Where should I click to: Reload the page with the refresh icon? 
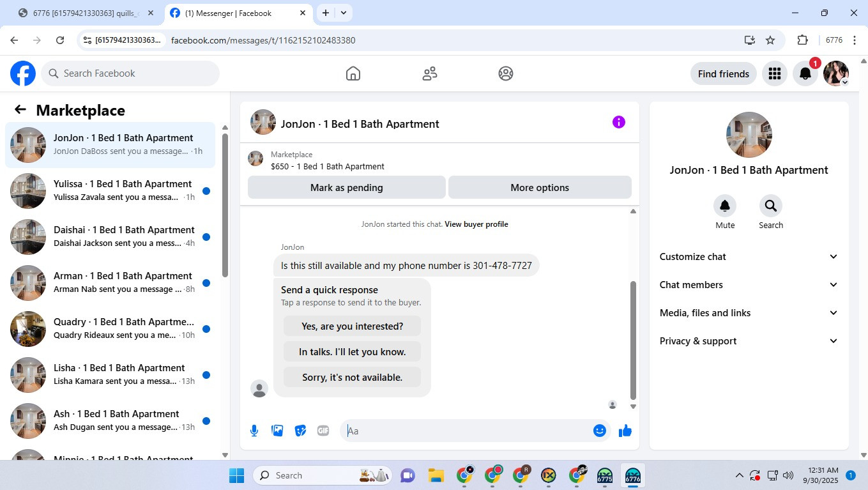[60, 40]
